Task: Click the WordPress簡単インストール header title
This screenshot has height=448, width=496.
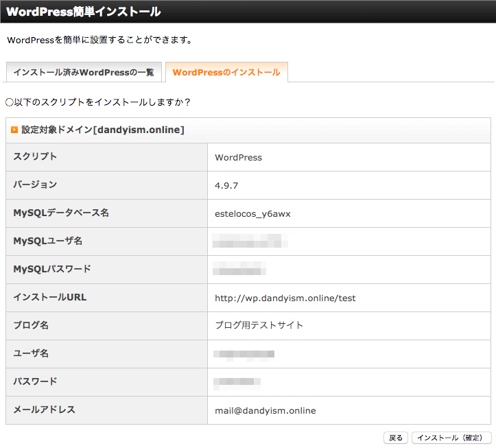Action: (84, 12)
